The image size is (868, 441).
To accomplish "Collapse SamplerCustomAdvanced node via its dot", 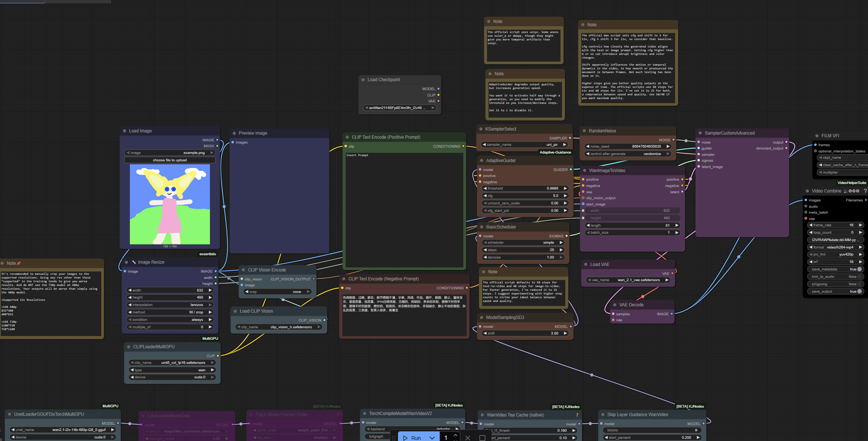I will [x=700, y=133].
